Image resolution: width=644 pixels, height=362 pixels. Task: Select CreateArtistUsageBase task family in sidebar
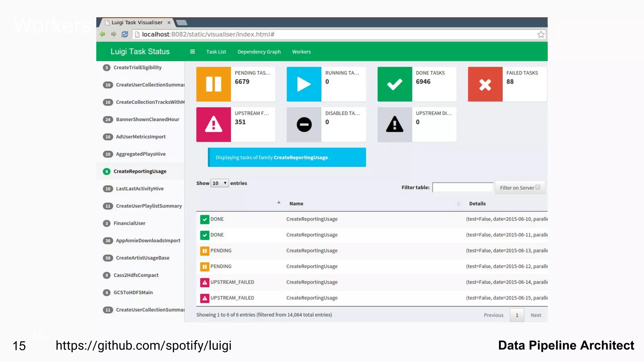point(142,258)
